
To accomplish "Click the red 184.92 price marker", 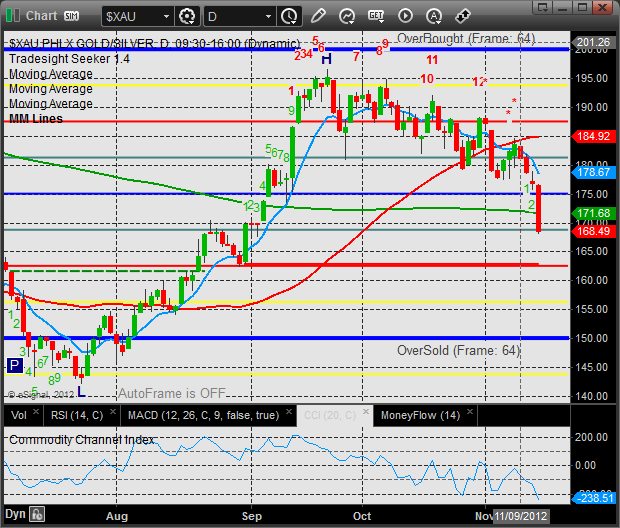I will (594, 136).
